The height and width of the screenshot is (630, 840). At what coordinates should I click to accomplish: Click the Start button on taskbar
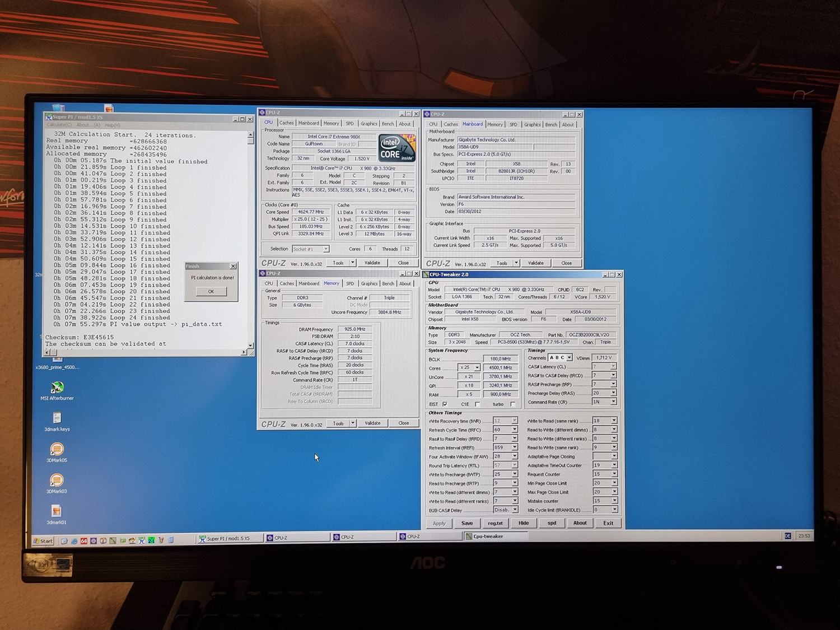43,541
